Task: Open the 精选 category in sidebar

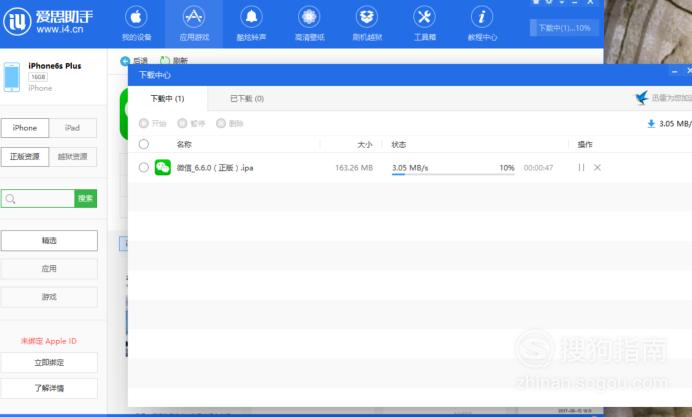Action: click(x=49, y=240)
